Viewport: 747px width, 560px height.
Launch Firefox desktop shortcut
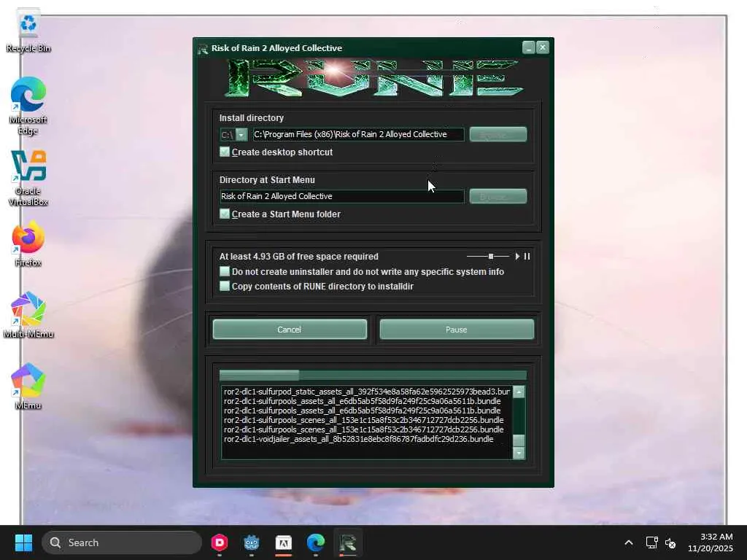[x=28, y=244]
